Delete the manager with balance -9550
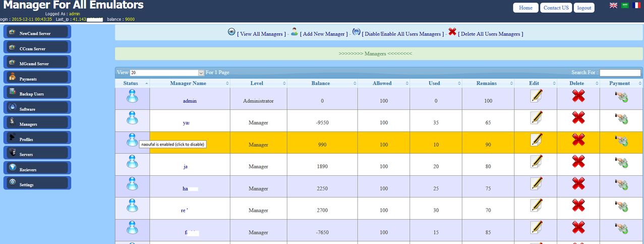The width and height of the screenshot is (644, 244). pos(578,118)
